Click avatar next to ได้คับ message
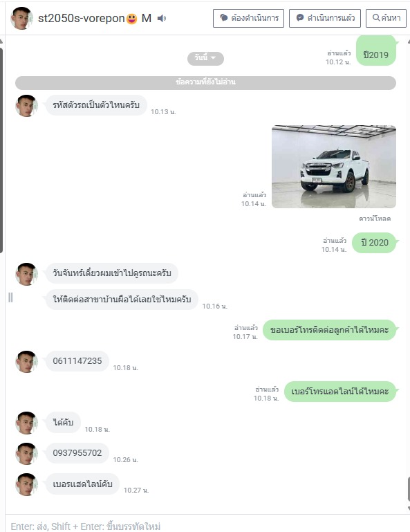410x532 pixels. point(26,423)
